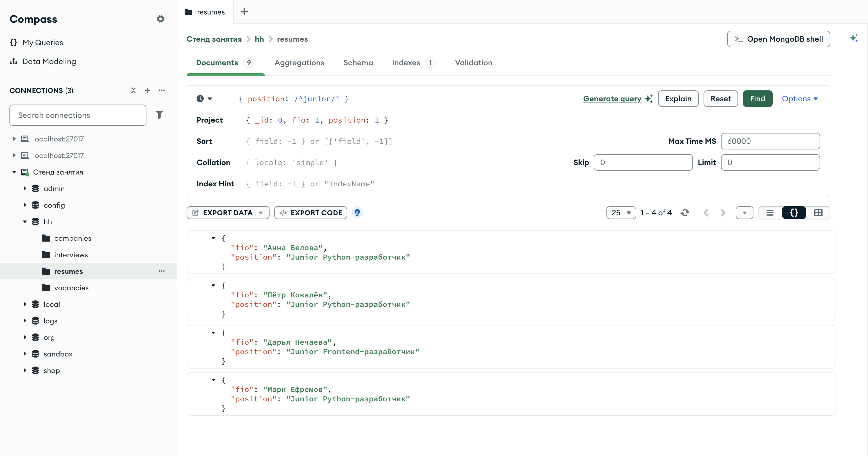The image size is (868, 456).
Task: Switch to table view
Action: [x=818, y=213]
